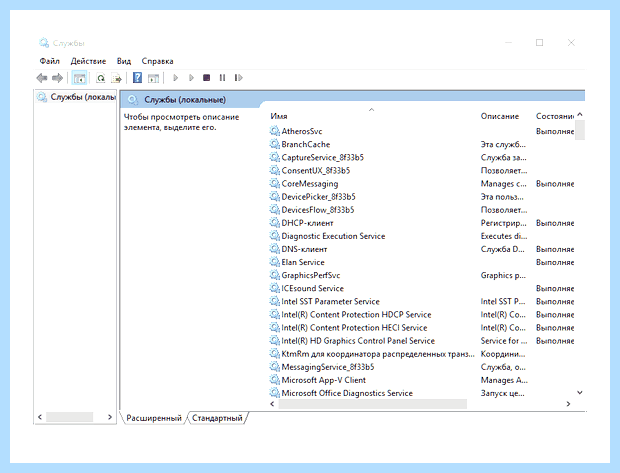Click the services list scroll left arrow
Viewport: 620px width, 473px height.
point(272,404)
